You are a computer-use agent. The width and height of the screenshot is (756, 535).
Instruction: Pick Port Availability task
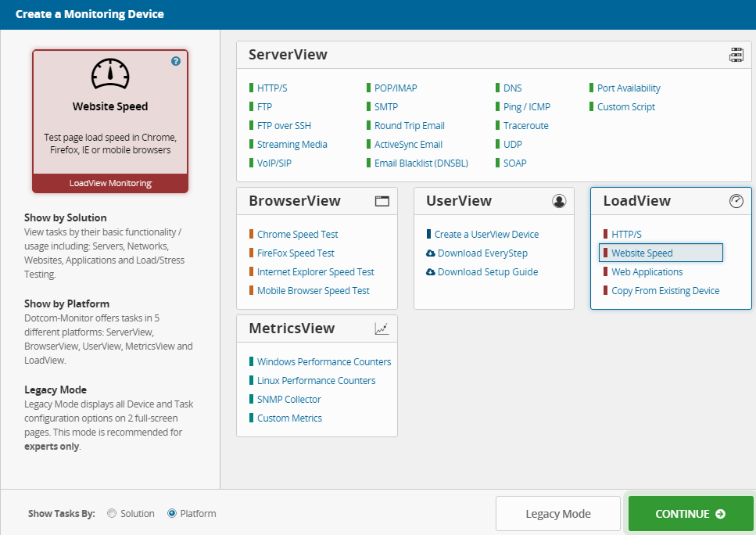(x=629, y=88)
